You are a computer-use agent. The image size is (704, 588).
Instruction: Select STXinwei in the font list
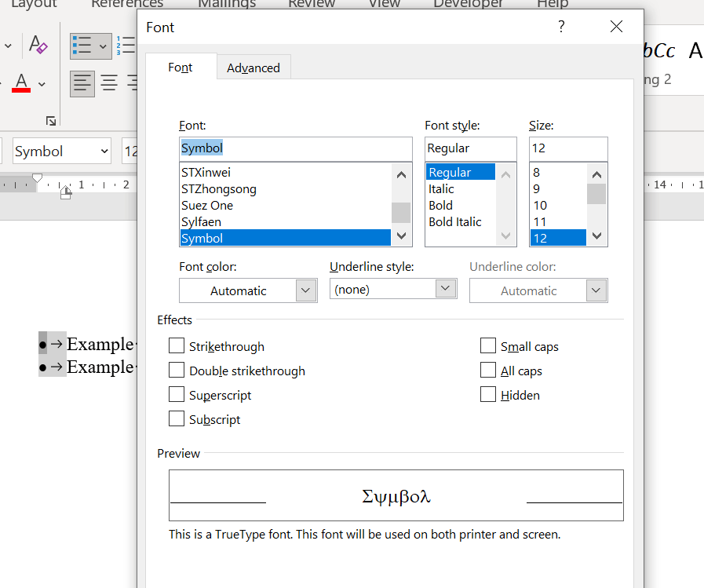pos(286,173)
